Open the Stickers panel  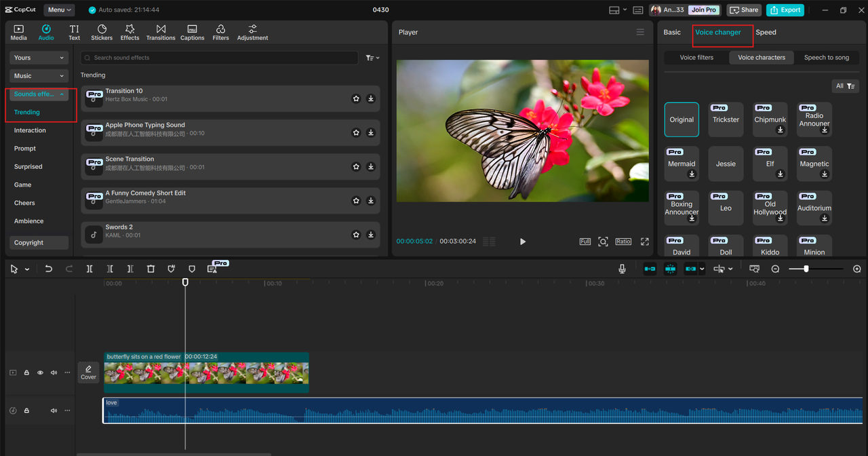(x=102, y=32)
